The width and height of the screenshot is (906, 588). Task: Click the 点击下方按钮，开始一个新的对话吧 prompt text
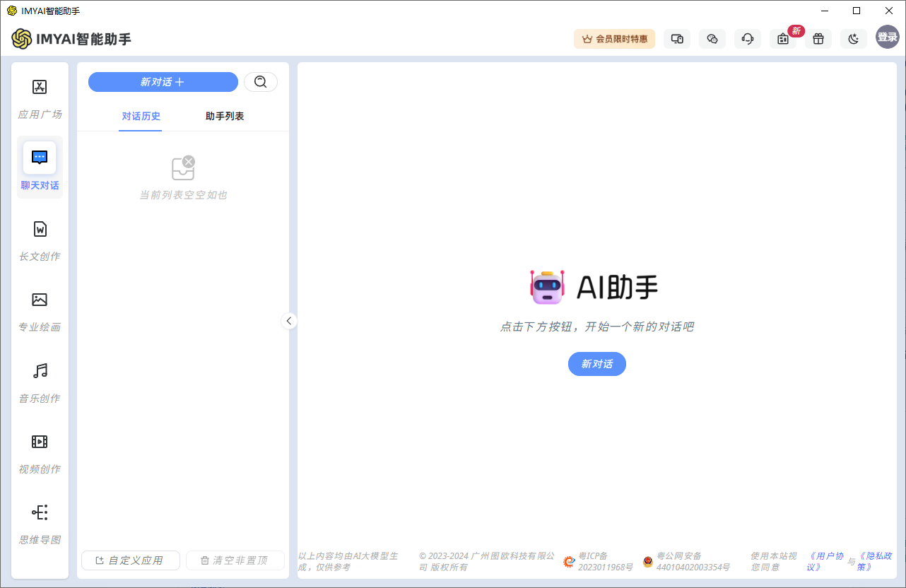tap(597, 327)
